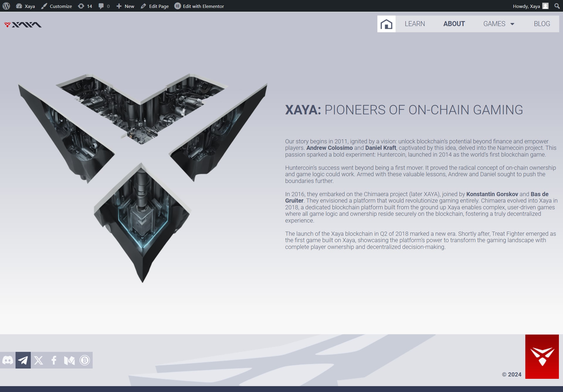Click the WordPress logo in admin bar
563x392 pixels.
pos(6,6)
